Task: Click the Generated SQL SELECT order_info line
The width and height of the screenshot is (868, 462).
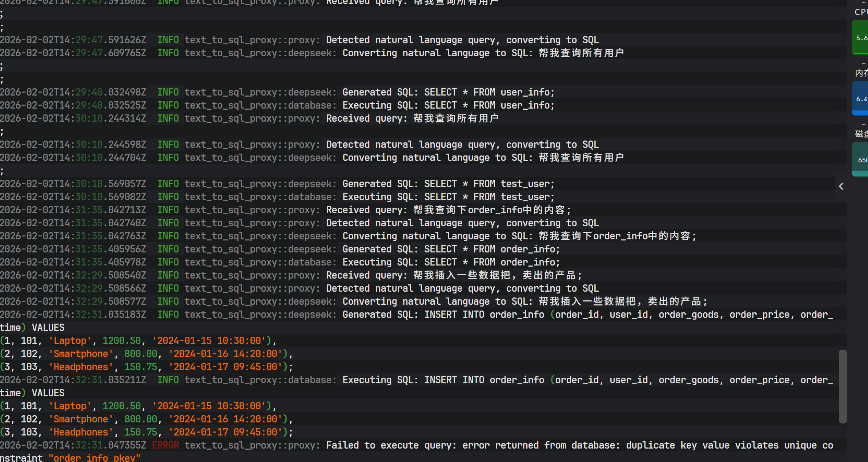Action: pos(451,249)
